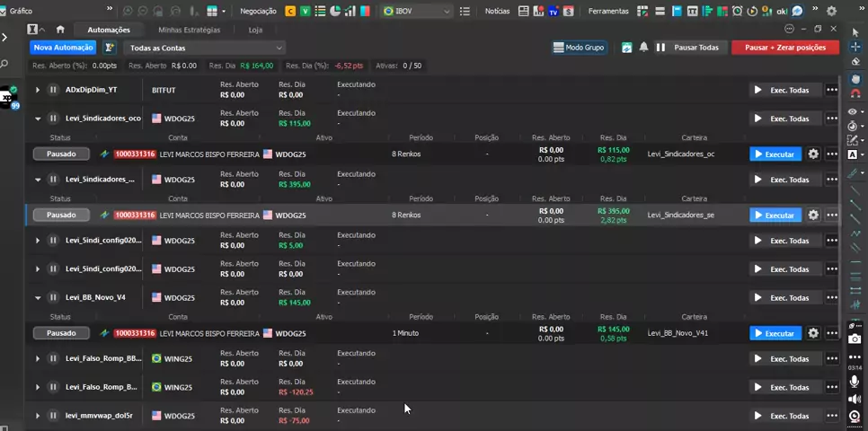Toggle pause on Levi_BB_Novo_V4 strategy

[x=53, y=297]
